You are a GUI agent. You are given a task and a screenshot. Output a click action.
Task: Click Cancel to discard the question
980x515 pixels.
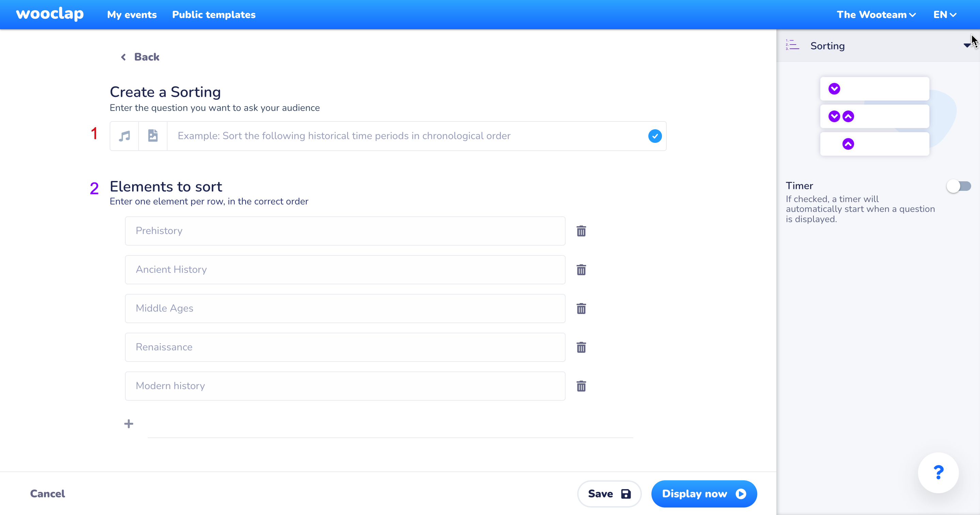[47, 493]
